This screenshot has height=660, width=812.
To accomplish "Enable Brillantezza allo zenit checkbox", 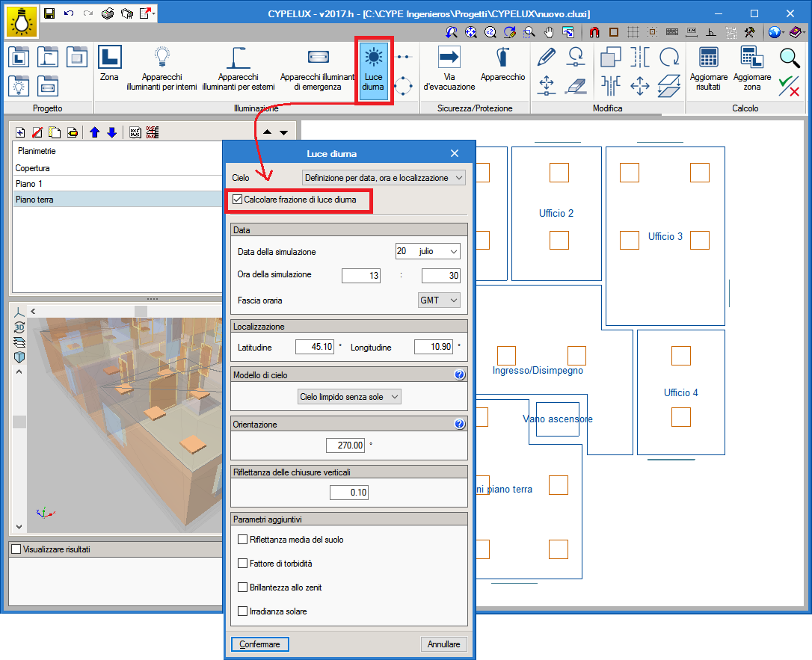I will click(x=242, y=587).
